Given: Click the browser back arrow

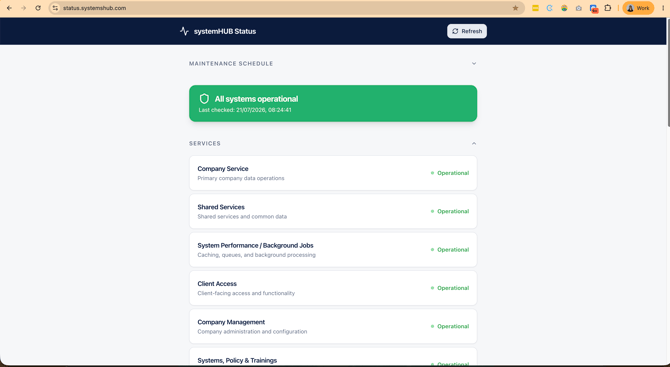Looking at the screenshot, I should coord(9,8).
